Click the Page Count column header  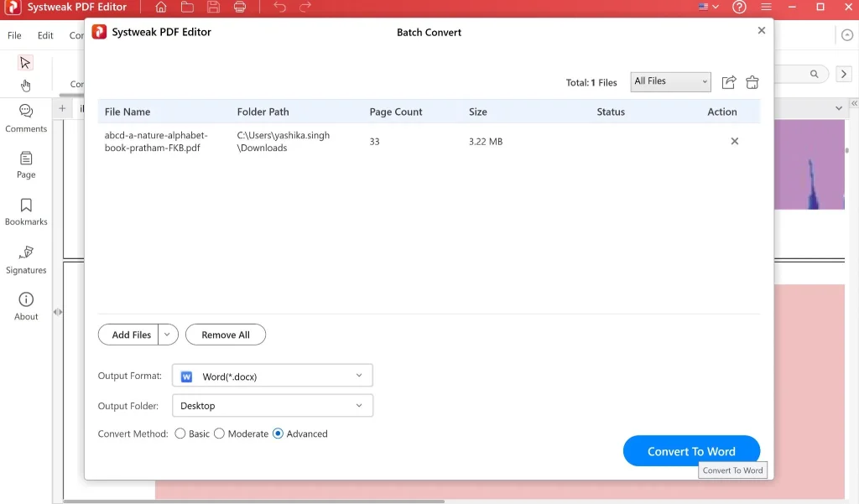click(396, 112)
